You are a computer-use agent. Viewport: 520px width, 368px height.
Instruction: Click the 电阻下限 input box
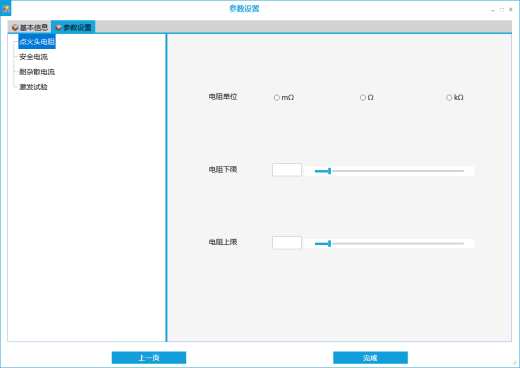[x=287, y=170]
